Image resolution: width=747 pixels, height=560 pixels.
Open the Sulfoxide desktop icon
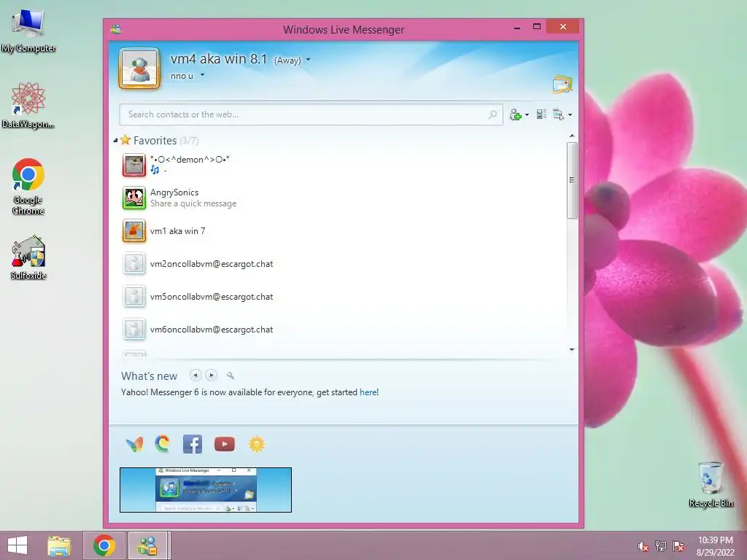click(x=28, y=257)
